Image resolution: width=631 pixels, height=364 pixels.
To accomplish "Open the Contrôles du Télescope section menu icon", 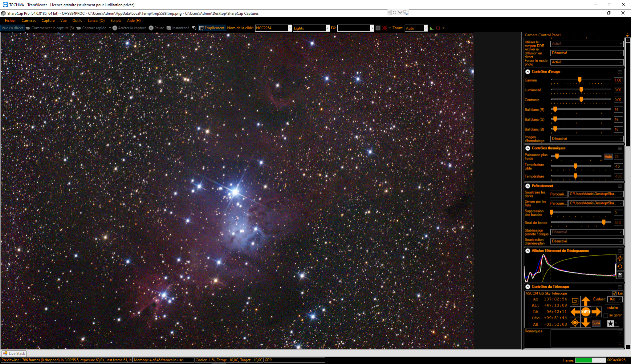I will (620, 287).
